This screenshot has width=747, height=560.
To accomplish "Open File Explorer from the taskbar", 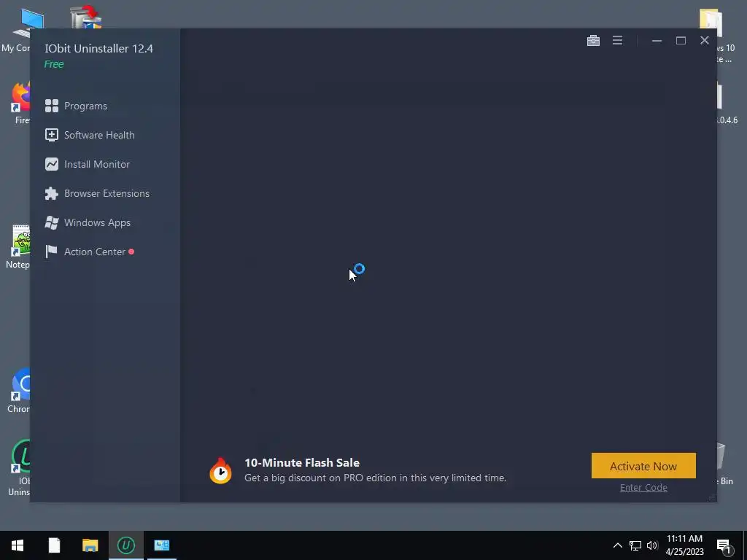I will tap(90, 545).
